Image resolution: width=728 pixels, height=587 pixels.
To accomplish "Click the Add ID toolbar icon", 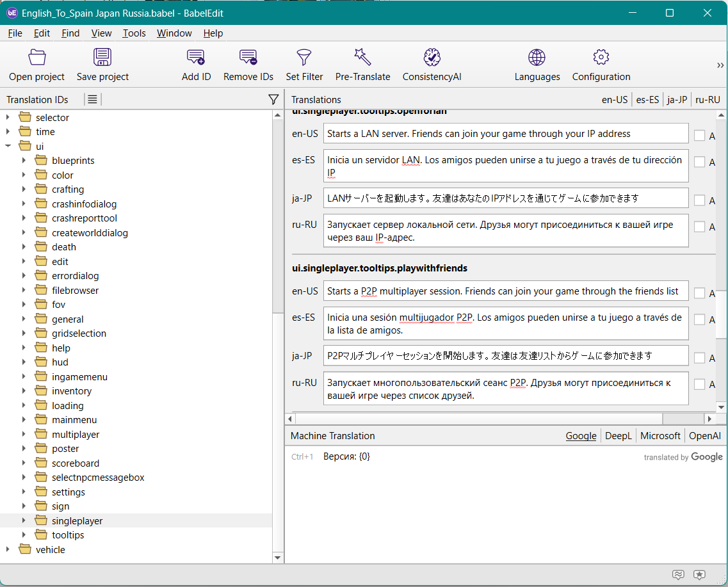I will (196, 58).
